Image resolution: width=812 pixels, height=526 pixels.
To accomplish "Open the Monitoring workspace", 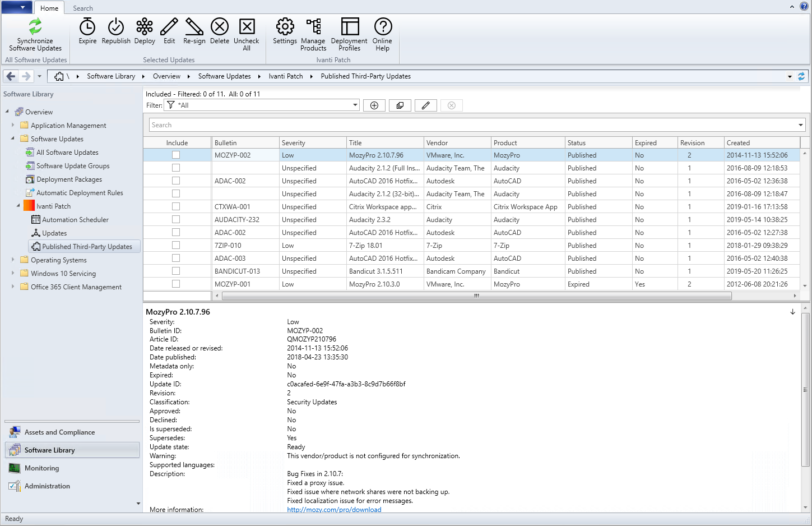I will [x=41, y=468].
